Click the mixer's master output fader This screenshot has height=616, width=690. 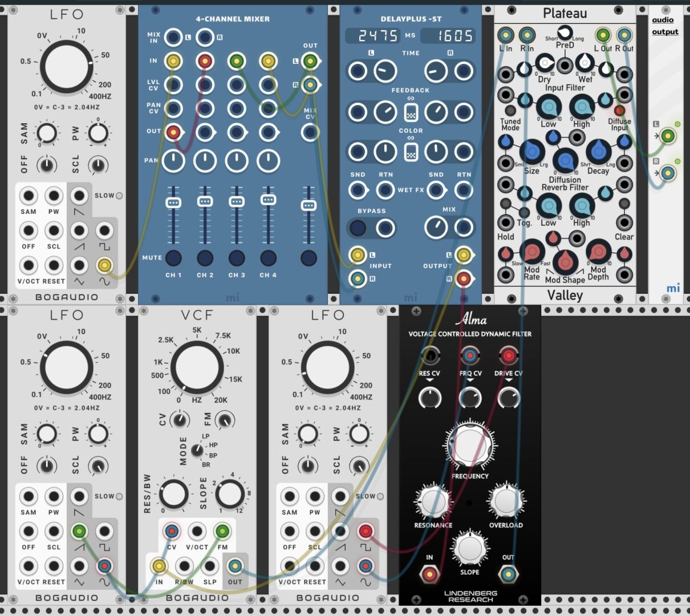click(309, 205)
